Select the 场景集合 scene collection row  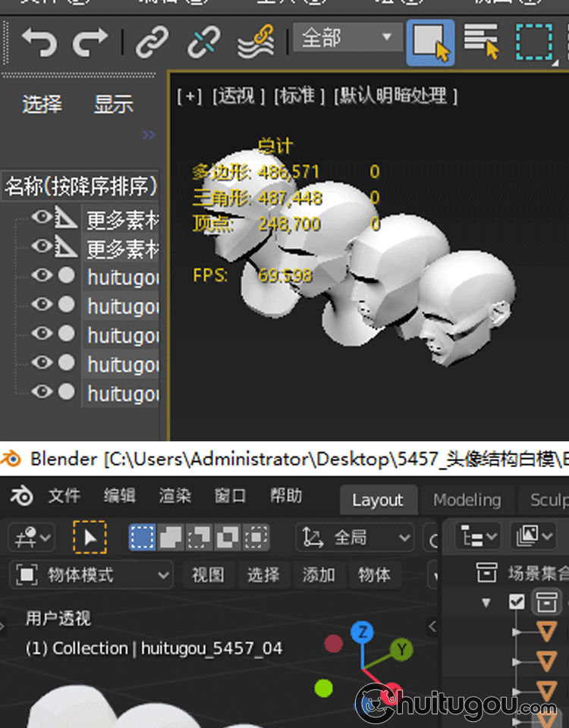pos(521,573)
